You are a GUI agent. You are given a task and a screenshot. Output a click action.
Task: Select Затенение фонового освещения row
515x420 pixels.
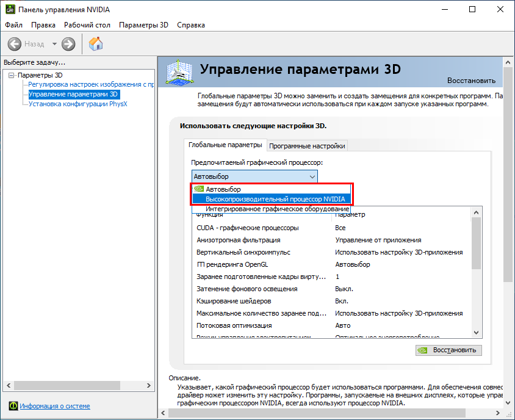pyautogui.click(x=332, y=289)
